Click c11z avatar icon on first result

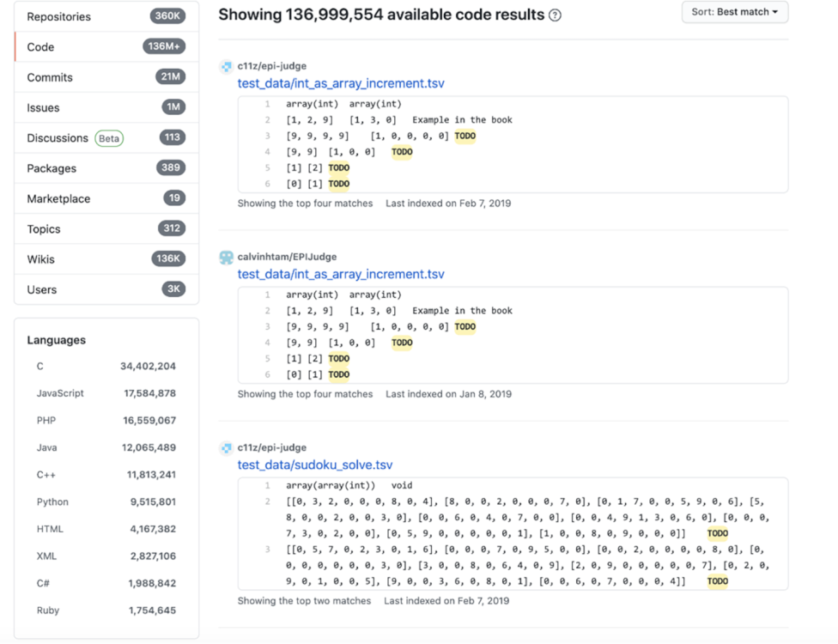[x=227, y=66]
